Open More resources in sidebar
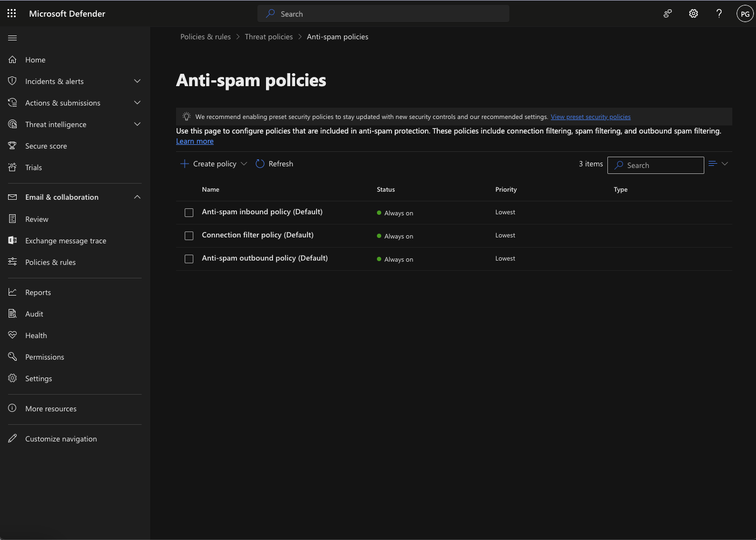This screenshot has height=540, width=756. pyautogui.click(x=51, y=409)
